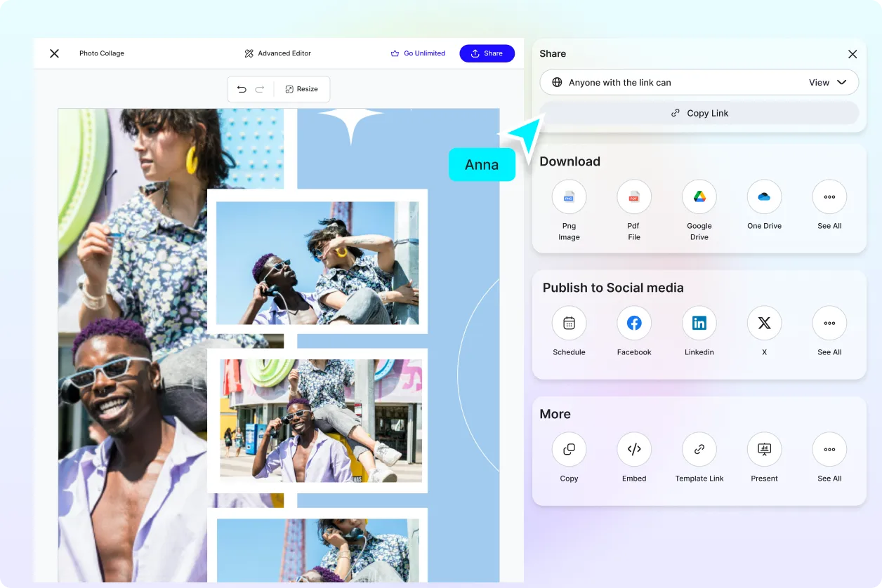Expand See All social media options
The image size is (882, 588).
[829, 323]
